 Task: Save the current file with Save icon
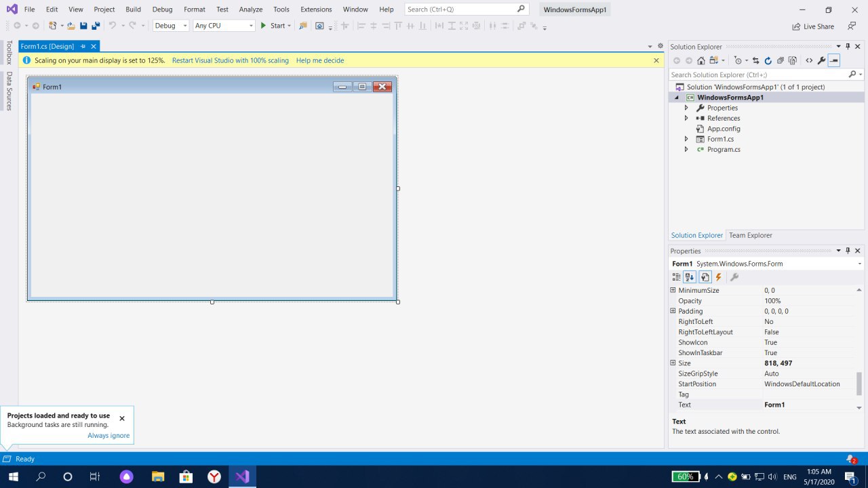coord(83,26)
